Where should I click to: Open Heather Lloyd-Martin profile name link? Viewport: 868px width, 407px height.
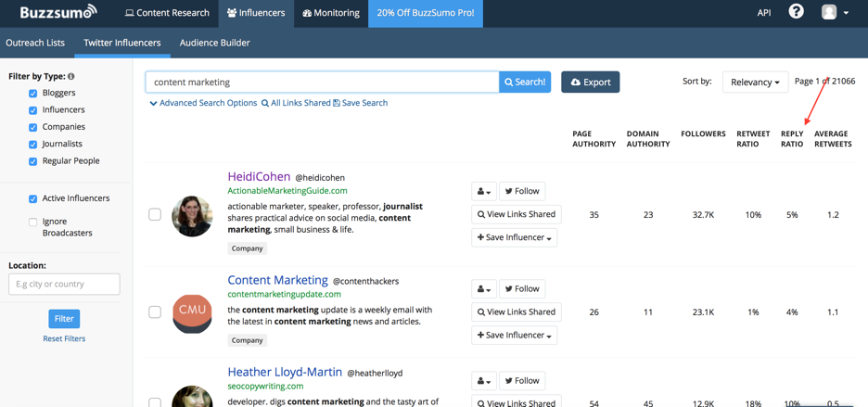(x=285, y=372)
